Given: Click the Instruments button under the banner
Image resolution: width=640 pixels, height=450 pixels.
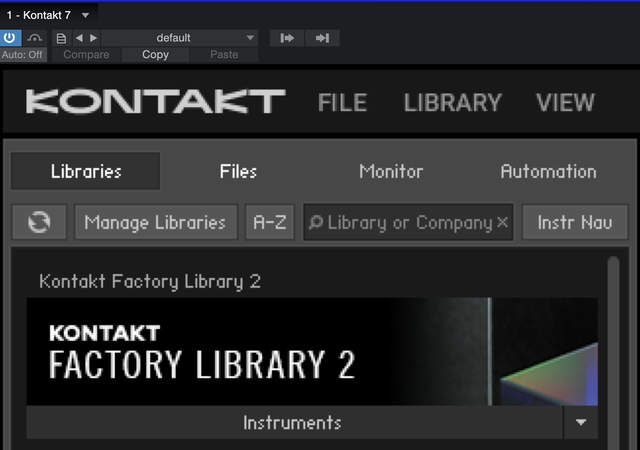Looking at the screenshot, I should pos(295,422).
